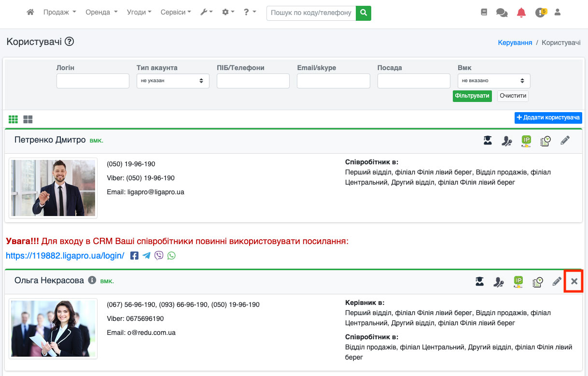Click the Додати користувача button

pyautogui.click(x=548, y=117)
